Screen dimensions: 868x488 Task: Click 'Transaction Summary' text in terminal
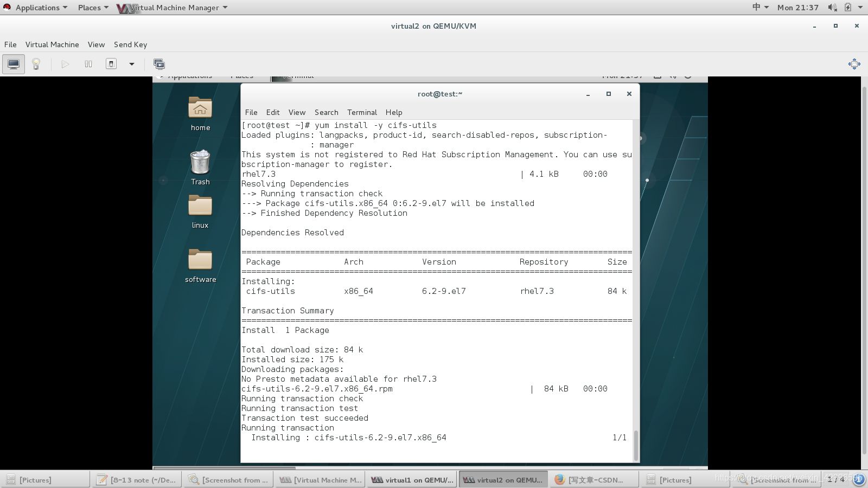(x=288, y=311)
